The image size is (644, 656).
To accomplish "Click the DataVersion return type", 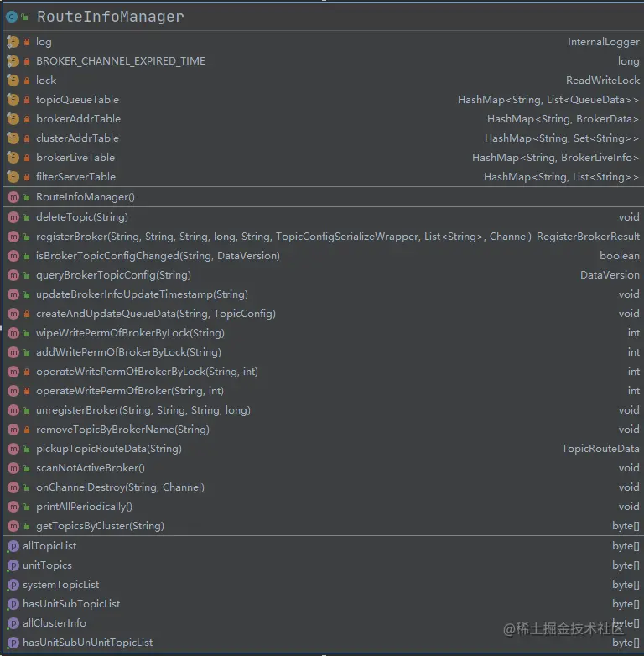I will coord(610,275).
